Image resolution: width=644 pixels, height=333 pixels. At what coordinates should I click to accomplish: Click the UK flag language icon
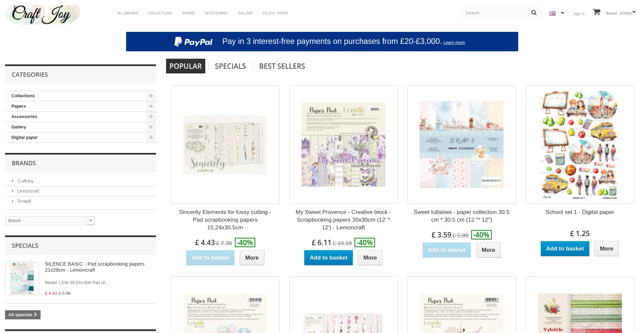[x=552, y=13]
